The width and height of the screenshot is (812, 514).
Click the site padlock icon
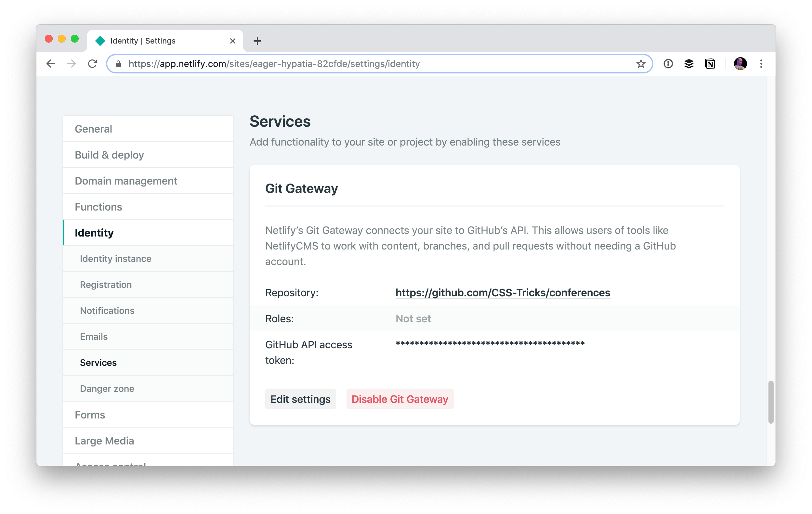[x=118, y=64]
